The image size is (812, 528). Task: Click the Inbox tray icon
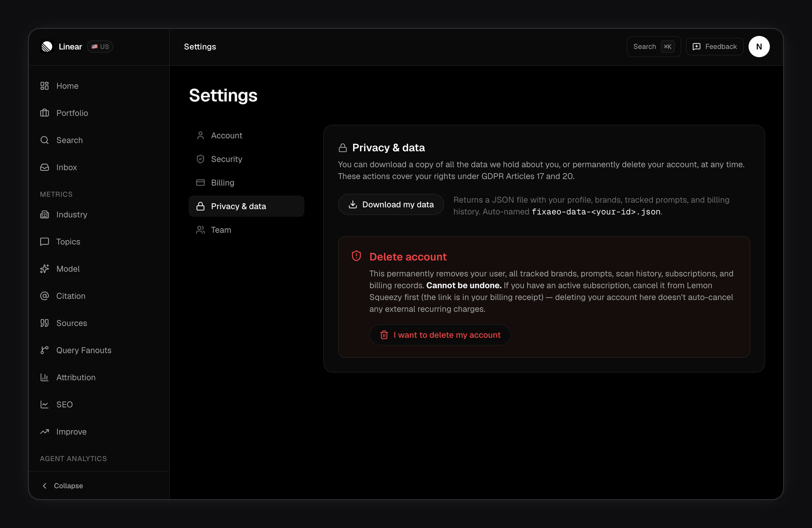(x=45, y=167)
